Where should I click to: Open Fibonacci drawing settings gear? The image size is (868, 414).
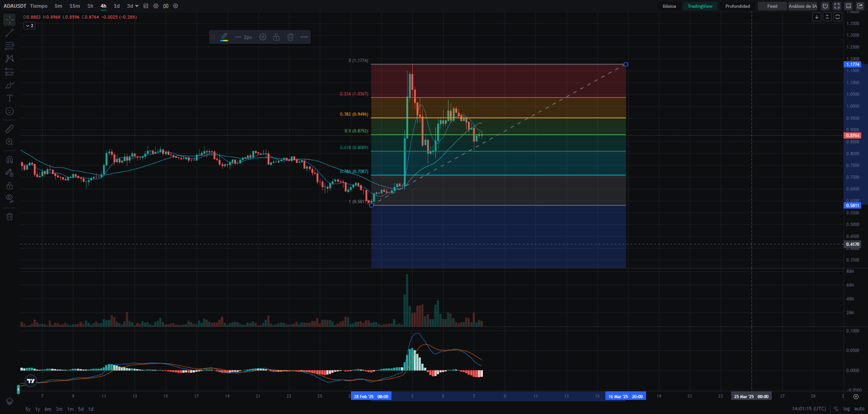(x=263, y=37)
